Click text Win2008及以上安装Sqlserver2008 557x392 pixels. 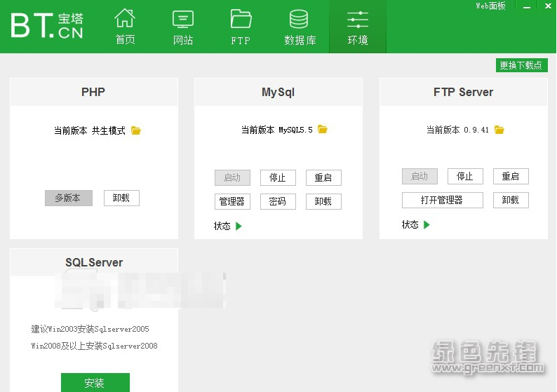(94, 346)
